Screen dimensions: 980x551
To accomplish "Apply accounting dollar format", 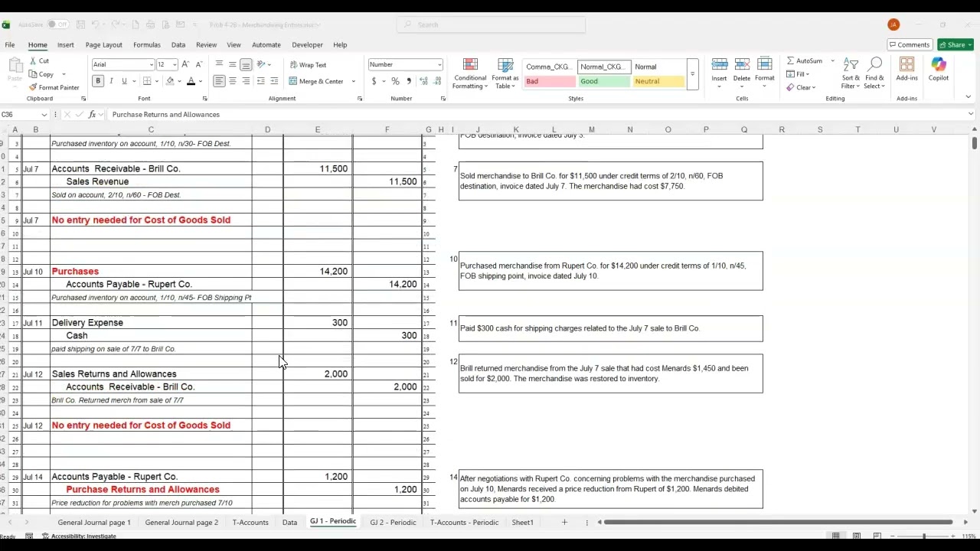I will coord(374,81).
